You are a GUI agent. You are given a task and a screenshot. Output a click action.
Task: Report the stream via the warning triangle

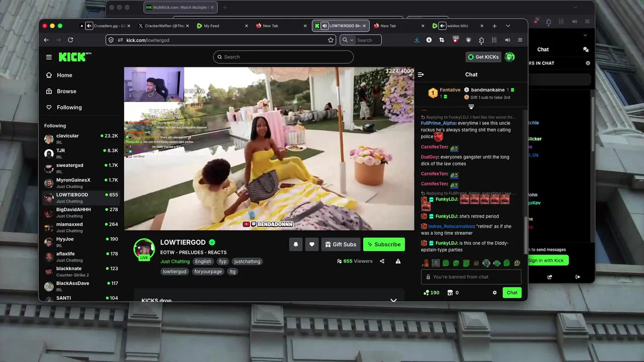coord(398,261)
